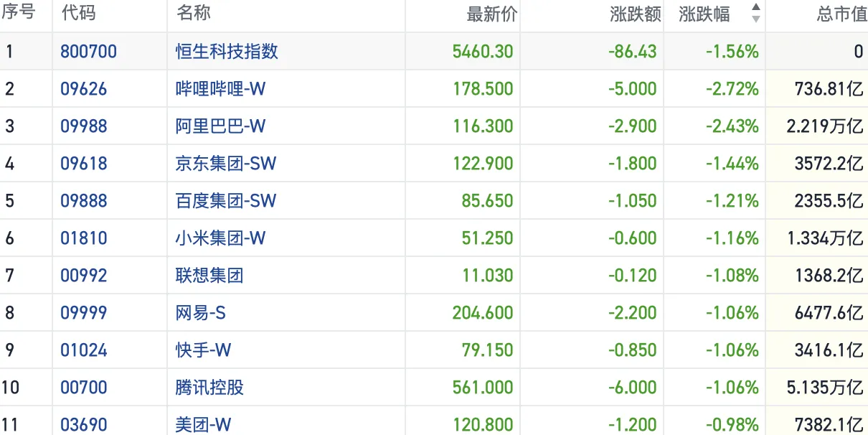Open stock code 09999
The image size is (868, 435).
point(83,313)
